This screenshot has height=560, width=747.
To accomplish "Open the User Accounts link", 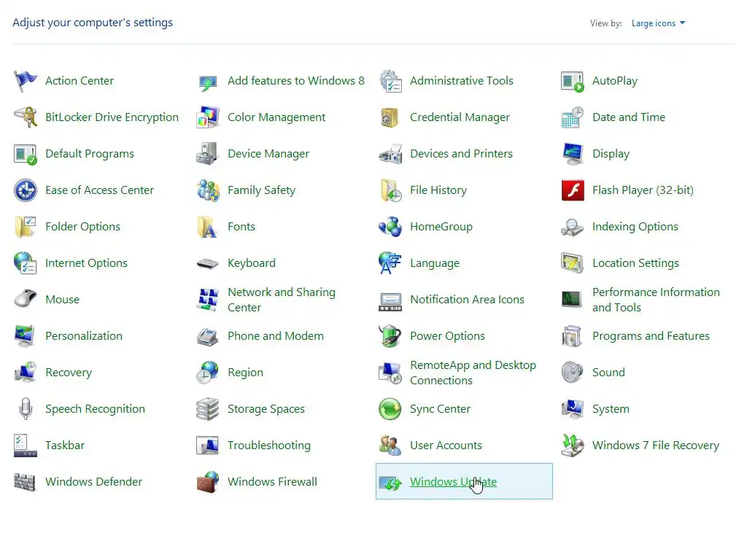I will tap(446, 446).
